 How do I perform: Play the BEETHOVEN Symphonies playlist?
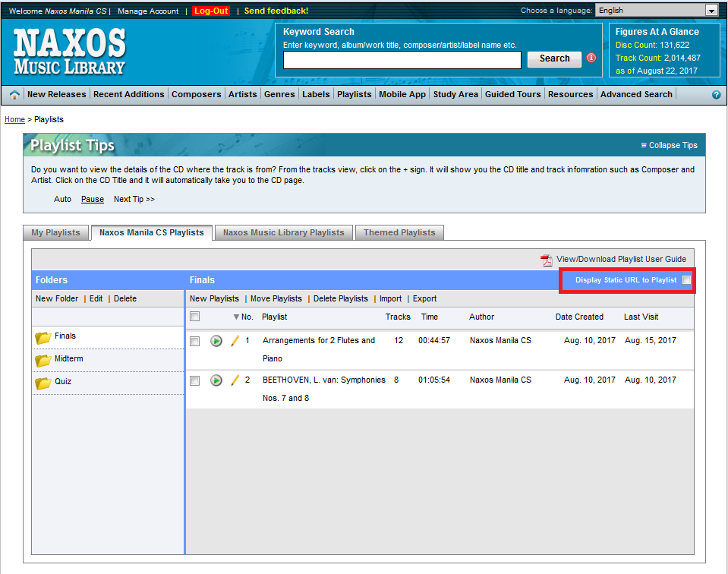pos(216,380)
